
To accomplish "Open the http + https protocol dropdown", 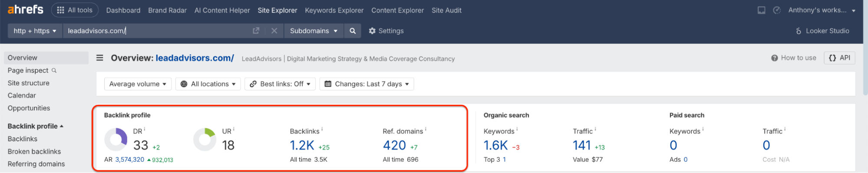I will point(35,31).
